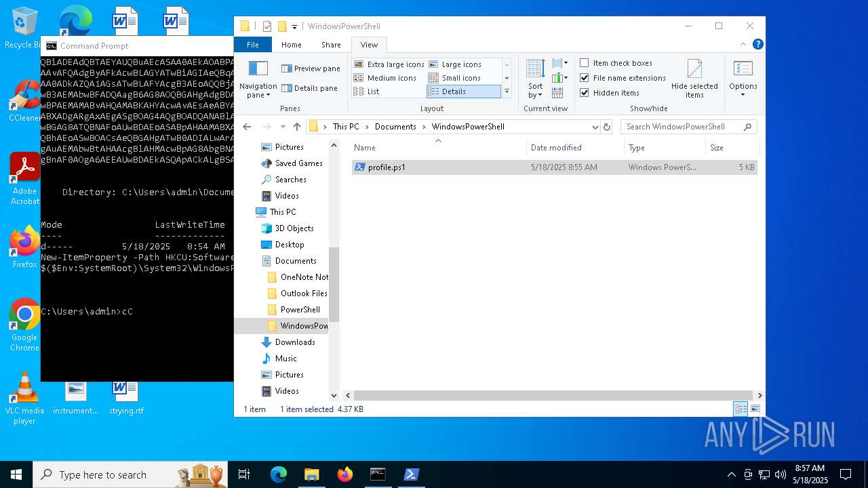
Task: Open the Windows Start menu
Action: (x=16, y=474)
